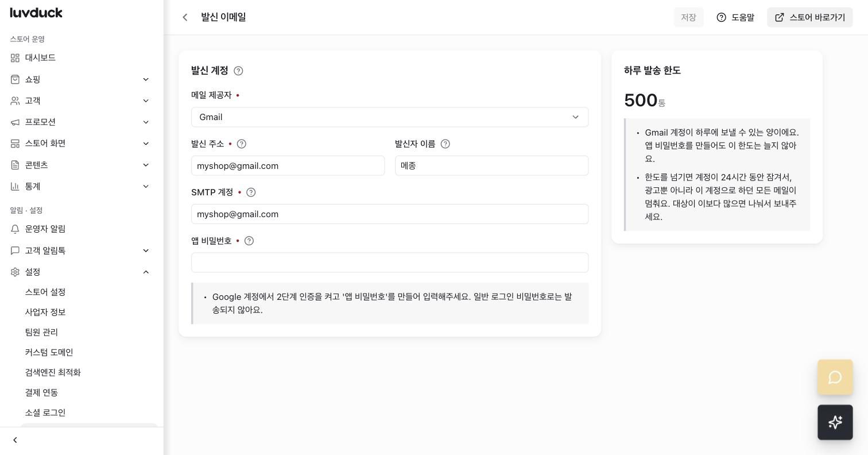Click the 고객 people icon
This screenshot has height=455, width=868.
tap(15, 101)
